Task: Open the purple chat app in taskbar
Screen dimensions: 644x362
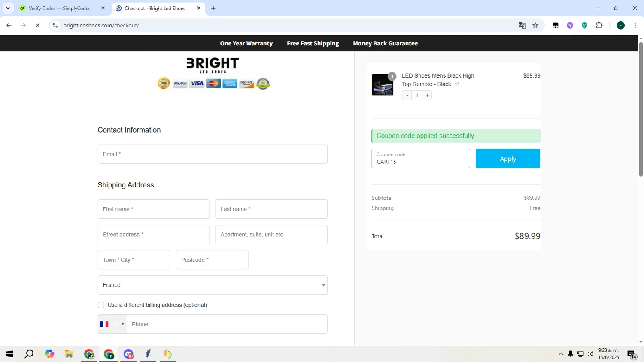Action: click(128, 354)
